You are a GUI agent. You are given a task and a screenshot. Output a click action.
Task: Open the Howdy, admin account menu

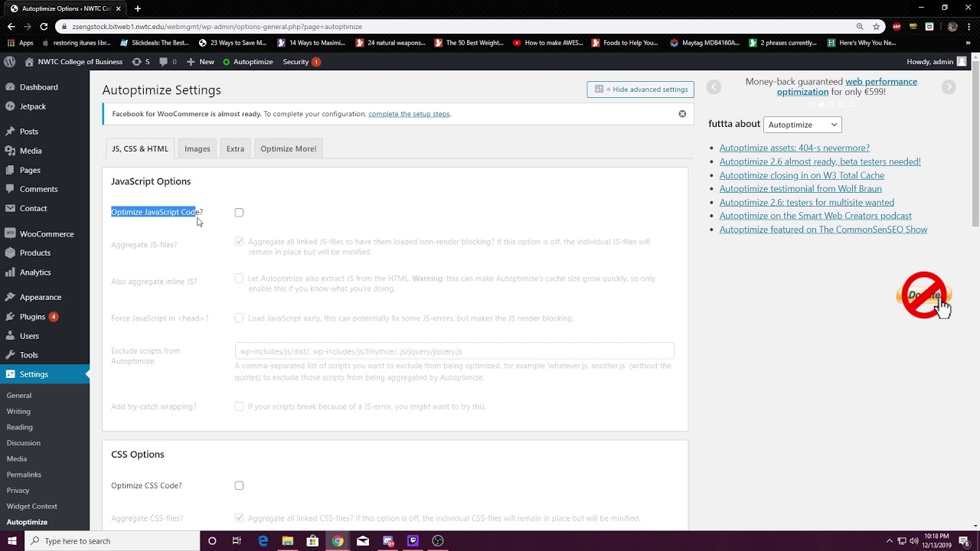tap(936, 61)
